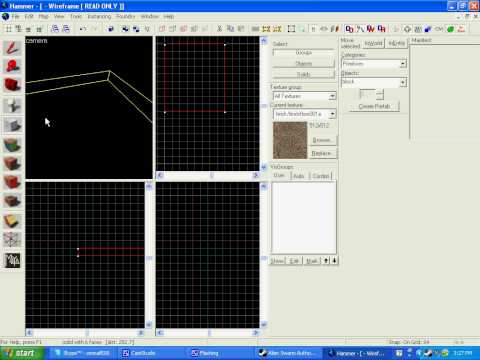Choose the red Magnify tool
The width and height of the screenshot is (480, 360).
coord(12,66)
